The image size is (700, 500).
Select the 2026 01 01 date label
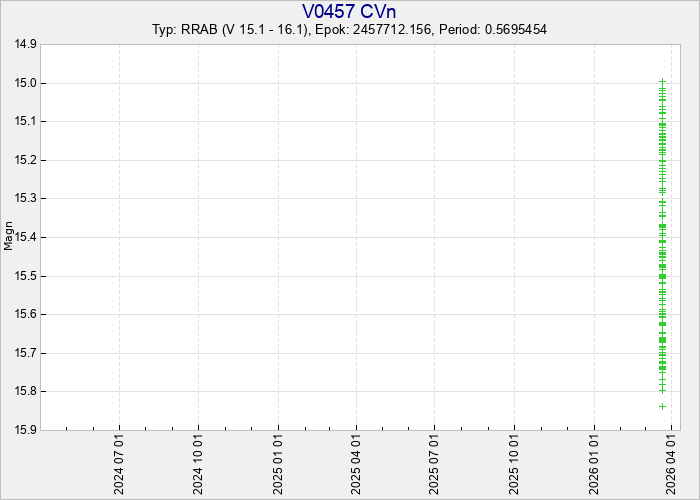pyautogui.click(x=594, y=464)
